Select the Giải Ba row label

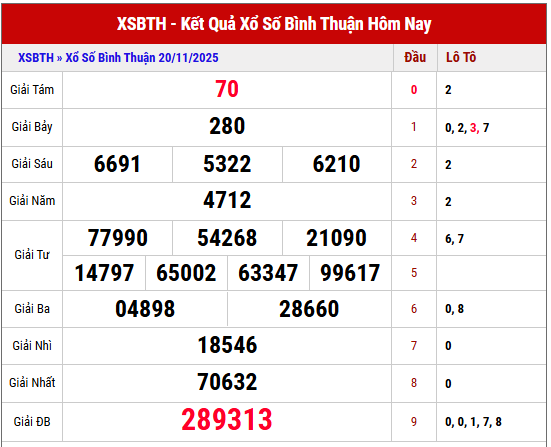click(x=32, y=309)
